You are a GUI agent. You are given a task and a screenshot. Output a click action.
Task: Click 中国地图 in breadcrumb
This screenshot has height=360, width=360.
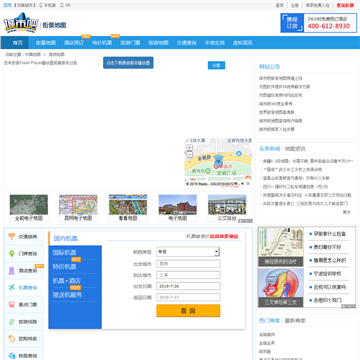coord(33,54)
